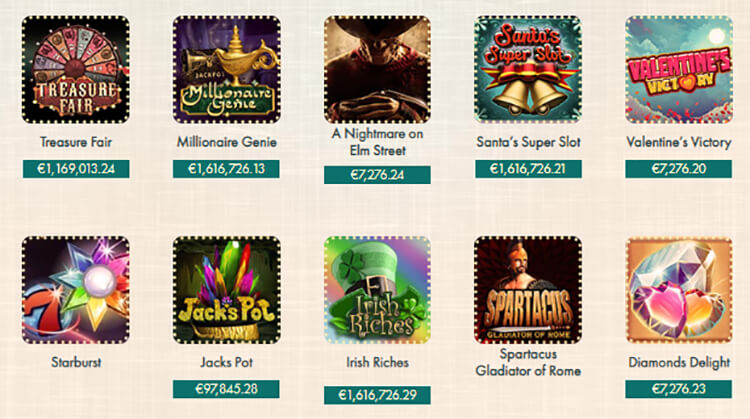This screenshot has height=419, width=750.
Task: Open the Spartacus Gladiator of Rome icon
Action: tap(528, 290)
